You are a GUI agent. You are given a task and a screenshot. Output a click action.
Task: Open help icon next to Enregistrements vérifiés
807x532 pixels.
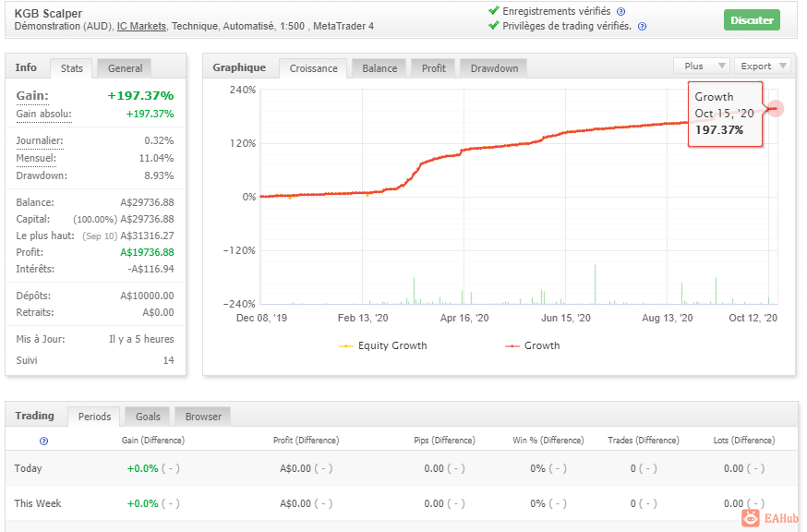[x=621, y=11]
